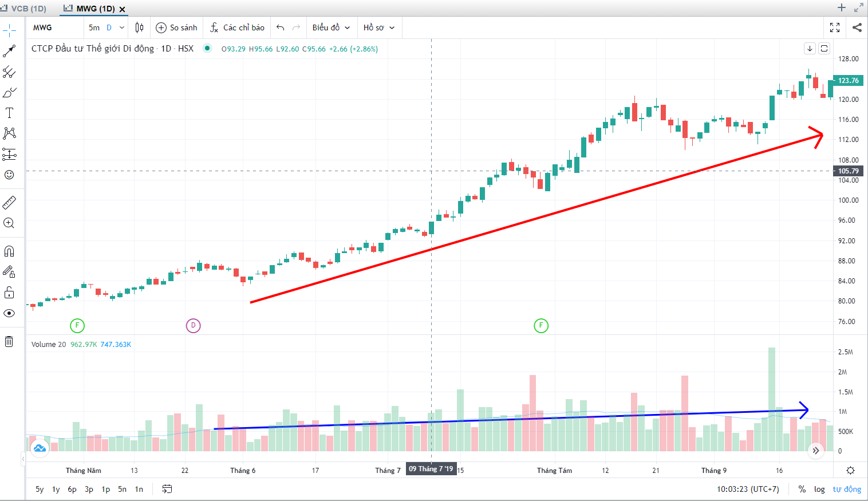Select the crosshair cursor tool

coord(9,30)
